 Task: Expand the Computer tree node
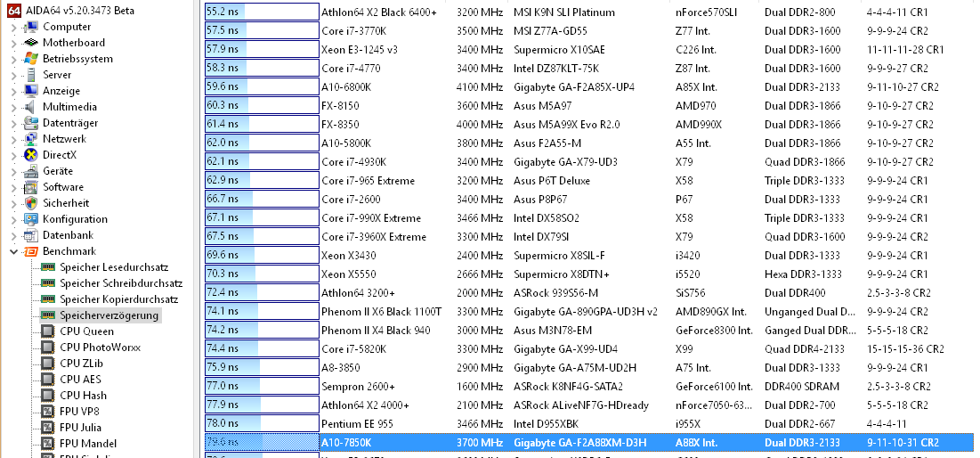click(x=13, y=27)
